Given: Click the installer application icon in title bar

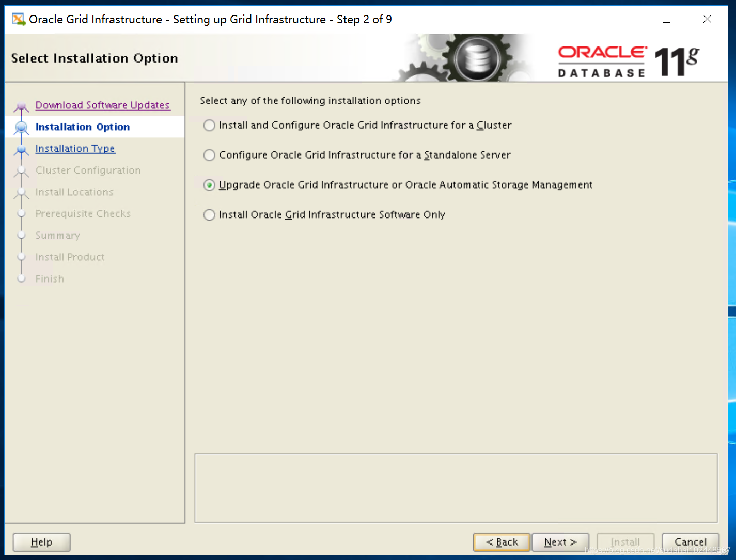Looking at the screenshot, I should pos(19,20).
